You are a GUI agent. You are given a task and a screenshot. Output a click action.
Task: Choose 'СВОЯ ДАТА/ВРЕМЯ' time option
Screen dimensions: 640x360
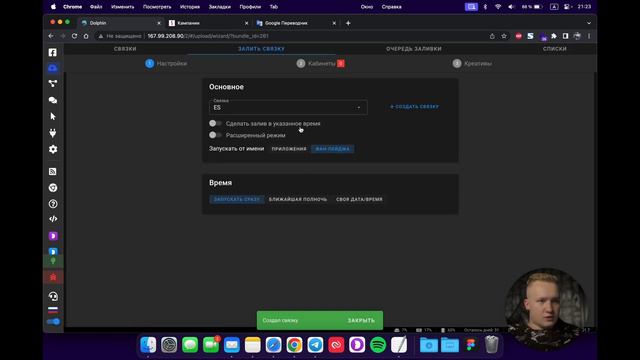[x=359, y=200]
